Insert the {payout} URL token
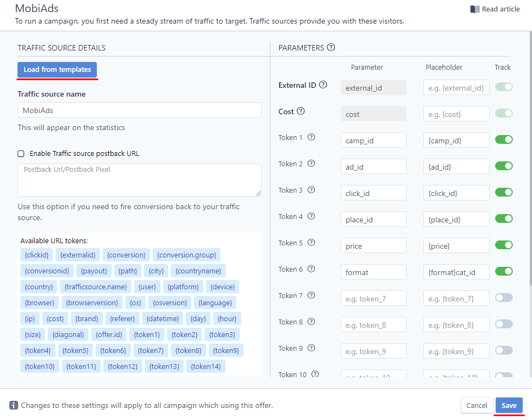Image resolution: width=532 pixels, height=420 pixels. [93, 271]
